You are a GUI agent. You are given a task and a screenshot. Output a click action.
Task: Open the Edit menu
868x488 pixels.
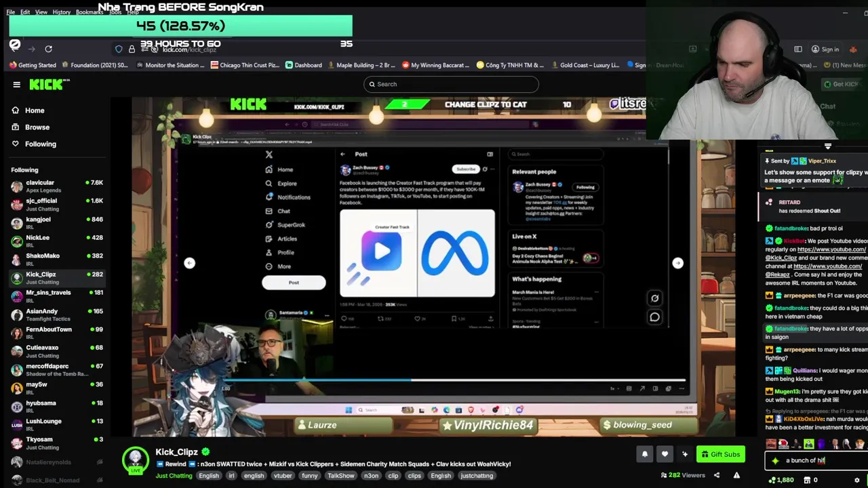point(25,12)
